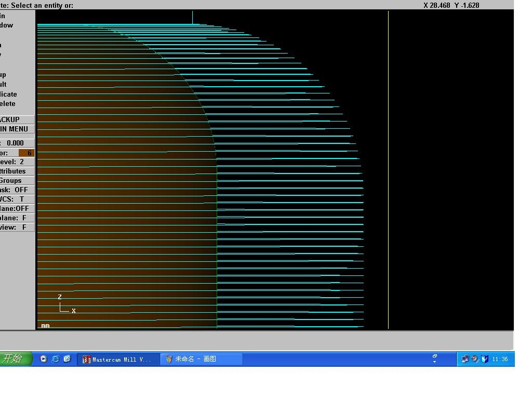
Task: Launch media player quick launch icon
Action: 44,359
